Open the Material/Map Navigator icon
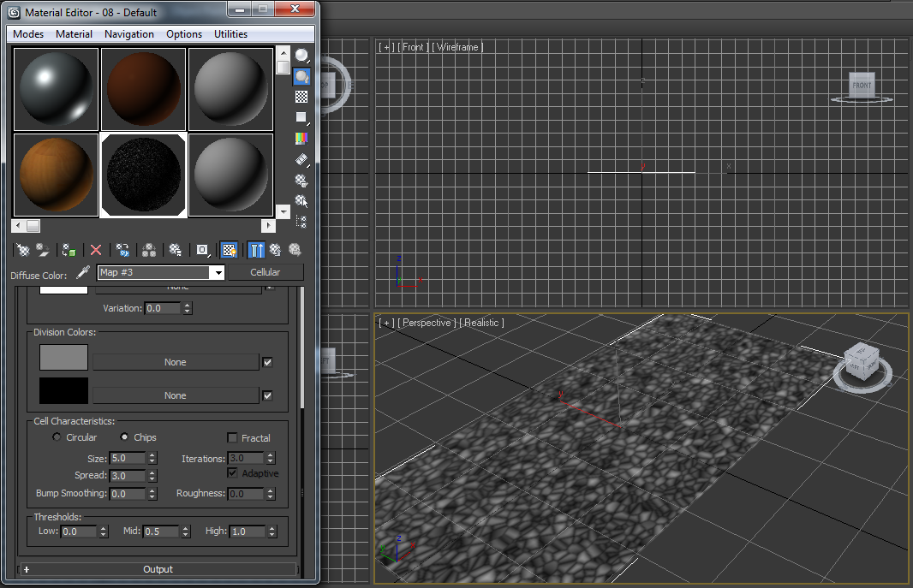Screen dimensions: 913x588 click(x=301, y=222)
